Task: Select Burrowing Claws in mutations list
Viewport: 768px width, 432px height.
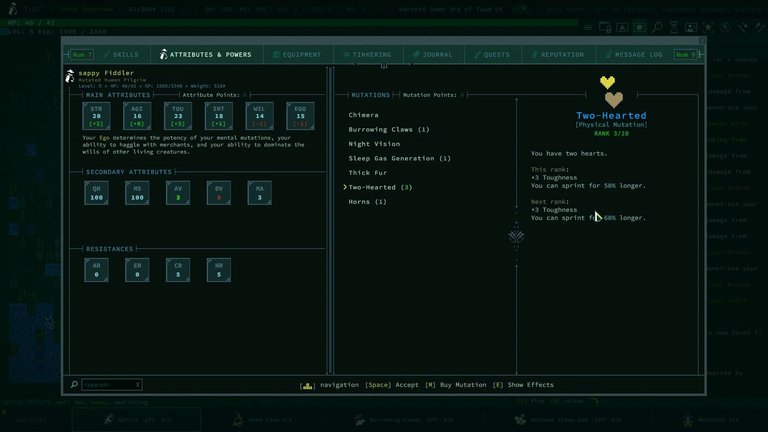Action: [x=388, y=129]
